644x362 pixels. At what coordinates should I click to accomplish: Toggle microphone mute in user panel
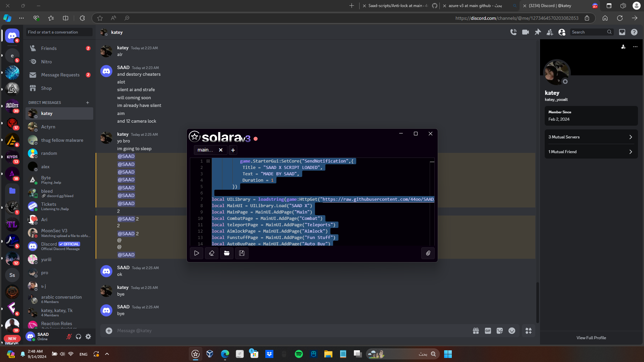69,337
